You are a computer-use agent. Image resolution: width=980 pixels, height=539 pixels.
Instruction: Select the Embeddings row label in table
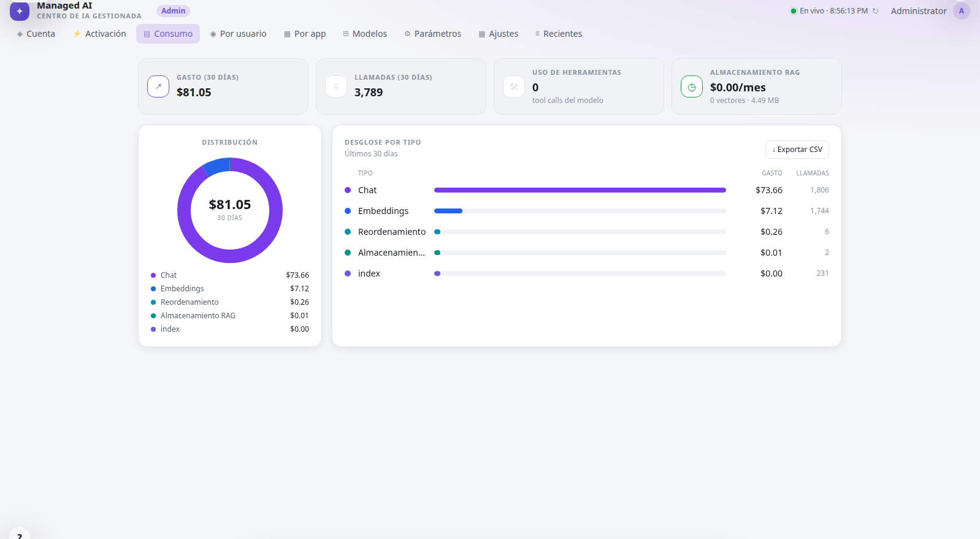[383, 211]
